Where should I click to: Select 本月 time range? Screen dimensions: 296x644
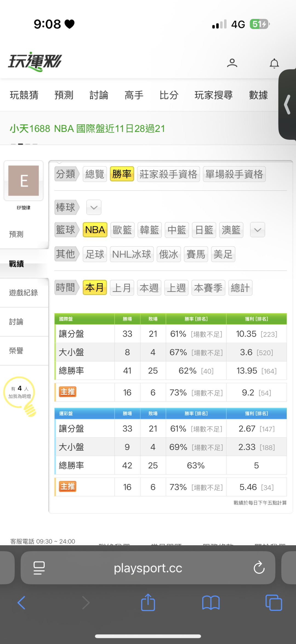[95, 288]
